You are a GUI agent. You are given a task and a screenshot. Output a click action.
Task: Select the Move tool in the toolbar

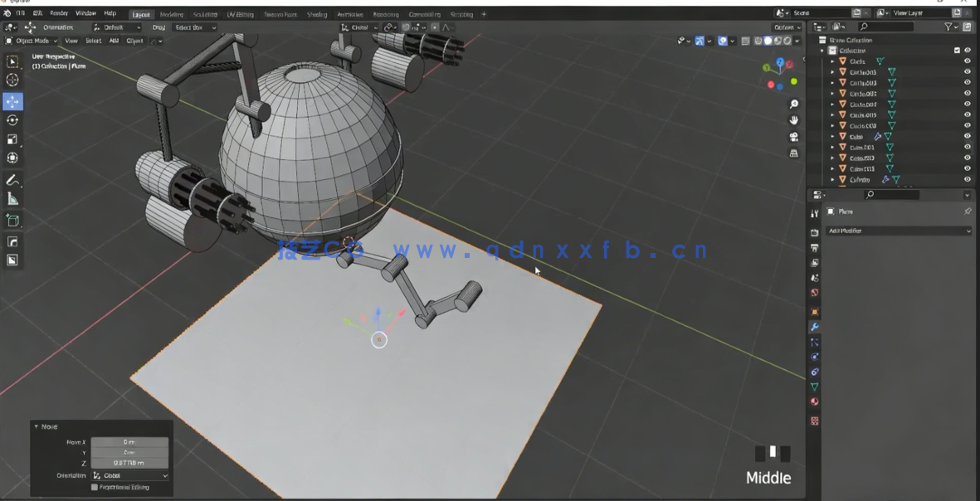coord(12,101)
